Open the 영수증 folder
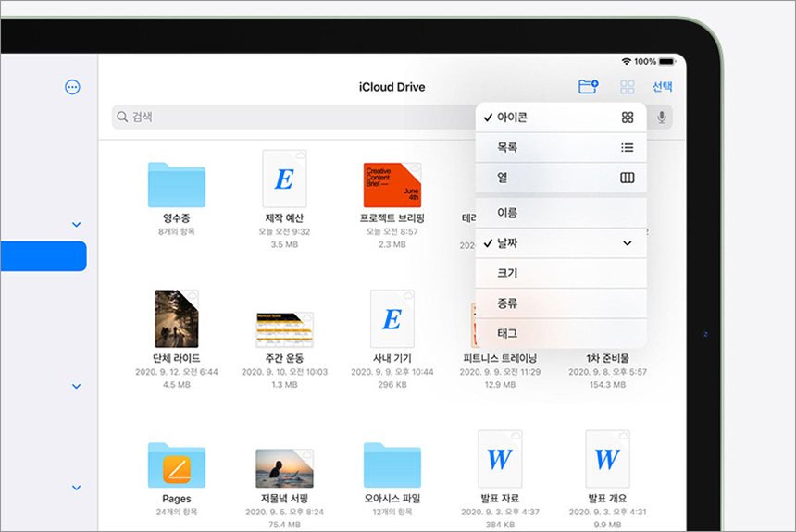Screen dimensions: 796x532 [x=177, y=185]
